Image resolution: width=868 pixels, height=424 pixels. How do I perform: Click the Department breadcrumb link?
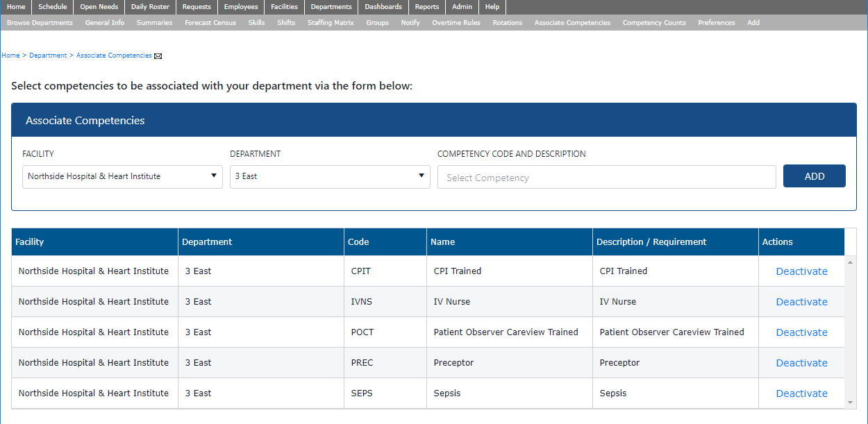(48, 56)
